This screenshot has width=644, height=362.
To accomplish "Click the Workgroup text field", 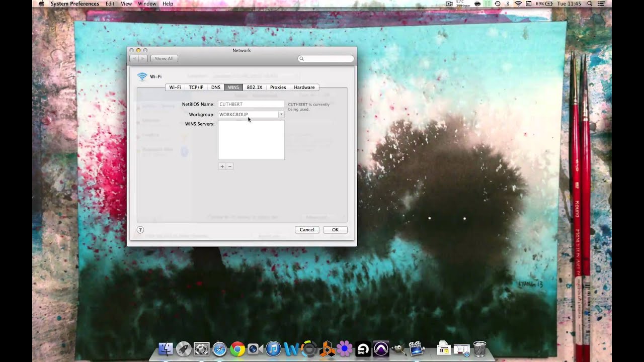I will [x=248, y=115].
